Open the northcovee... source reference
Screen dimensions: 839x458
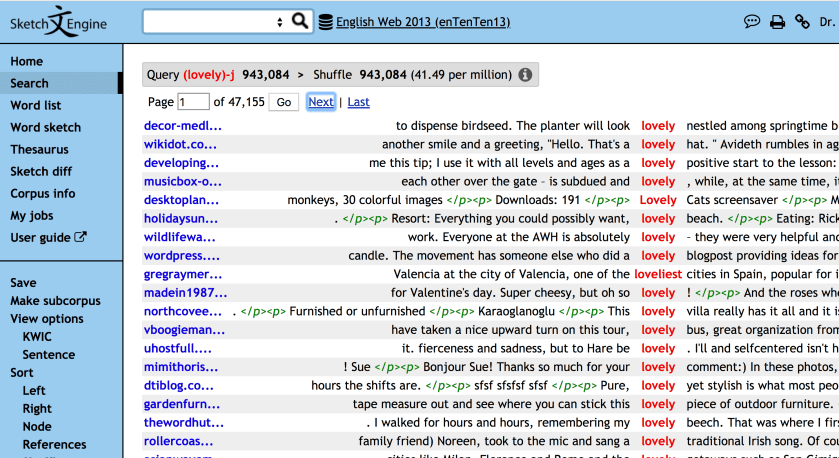pos(182,311)
